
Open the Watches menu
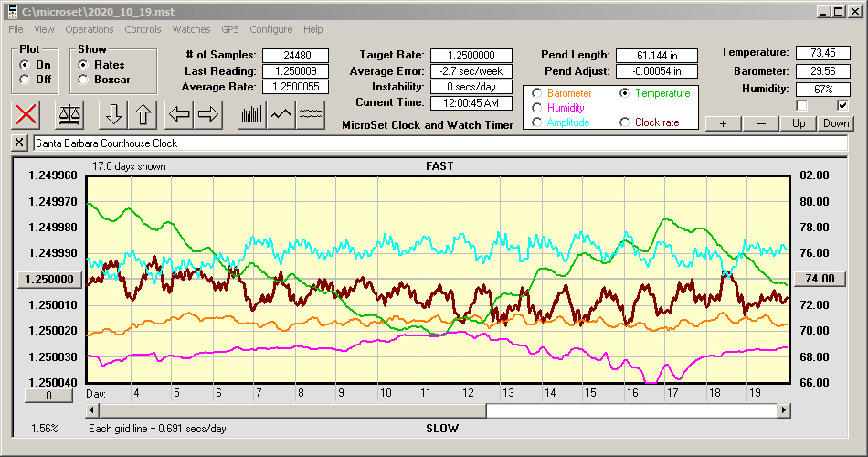[x=191, y=29]
